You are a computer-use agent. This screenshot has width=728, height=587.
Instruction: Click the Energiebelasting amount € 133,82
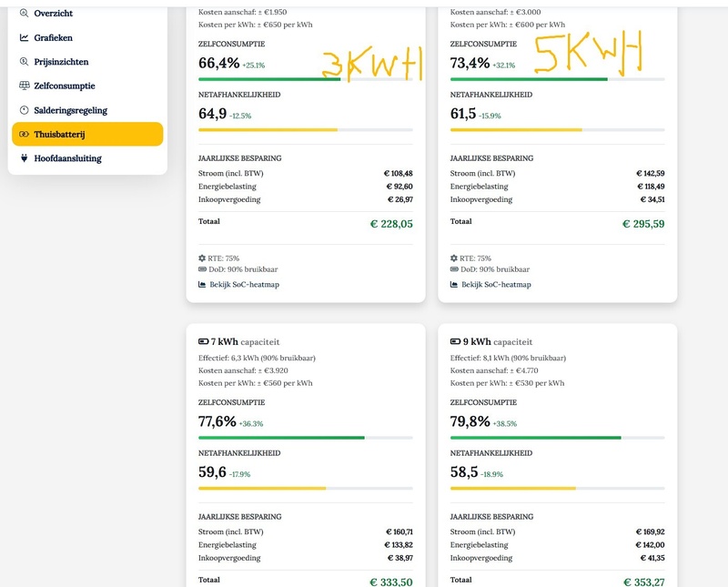(399, 545)
